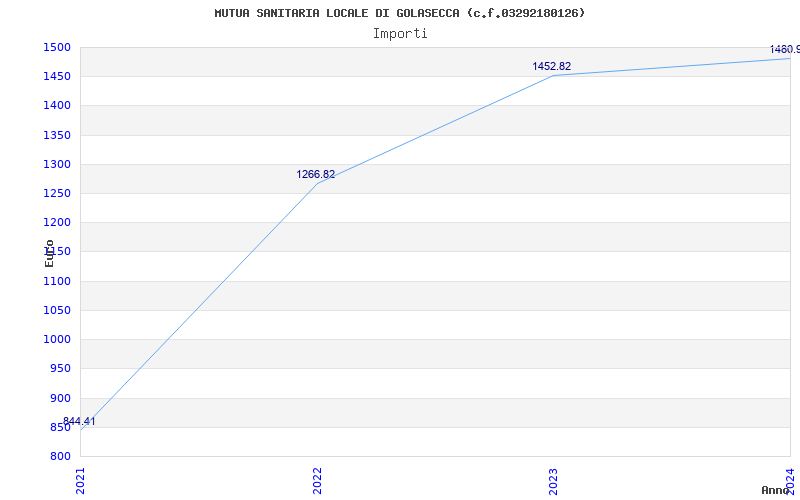Select the 1452.82 data label
Image resolution: width=800 pixels, height=500 pixels.
point(552,66)
